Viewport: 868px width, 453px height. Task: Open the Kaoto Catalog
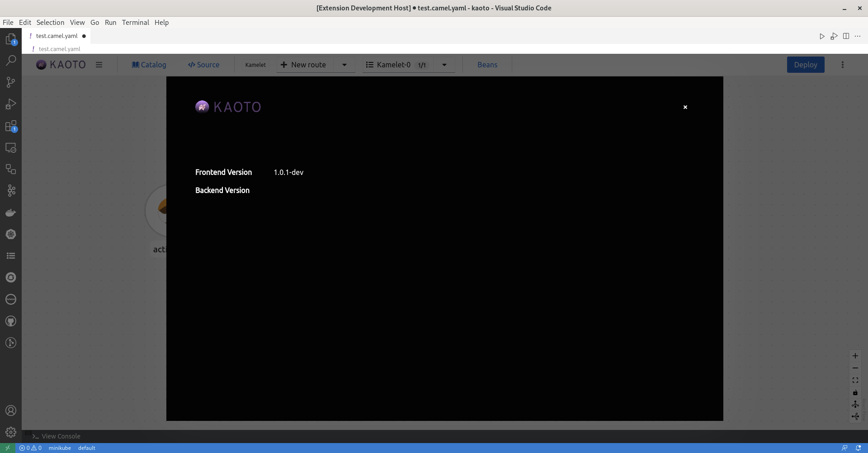pyautogui.click(x=149, y=65)
